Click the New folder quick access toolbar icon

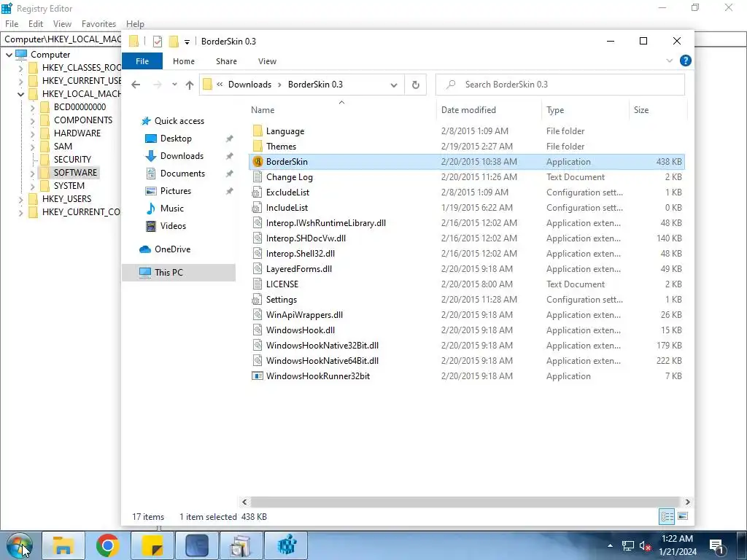(174, 42)
